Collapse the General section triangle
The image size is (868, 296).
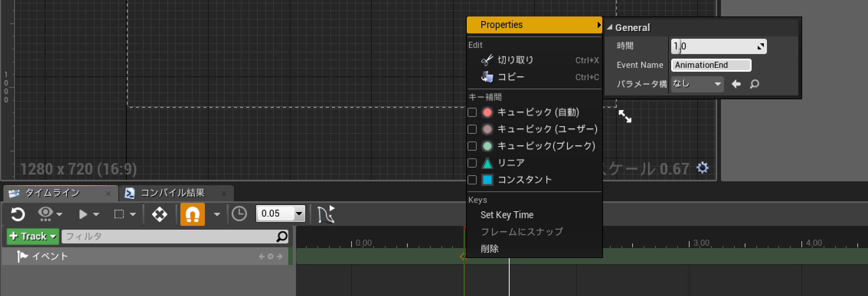pos(610,27)
